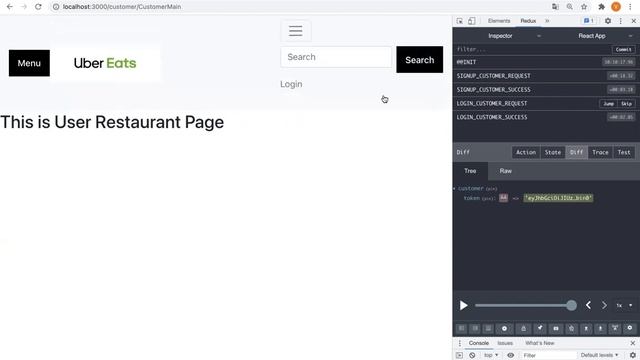Viewport: 640px width, 360px height.
Task: Toggle the hamburger navbar button
Action: coord(296,31)
